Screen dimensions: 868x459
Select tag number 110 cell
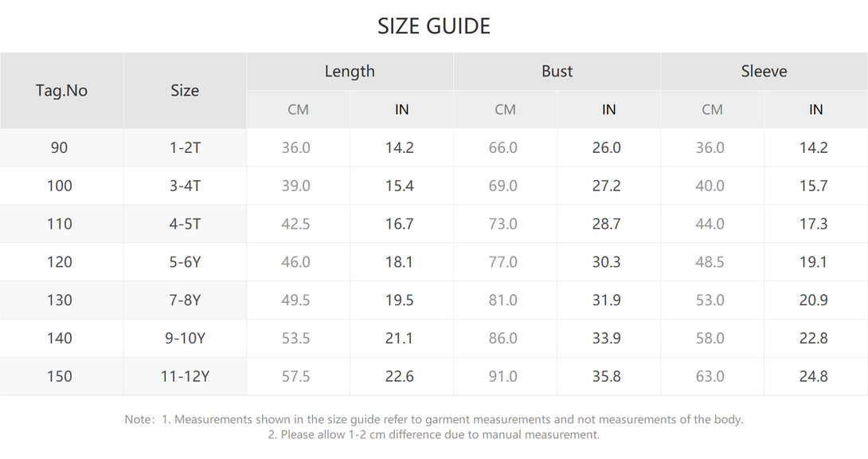(x=61, y=224)
